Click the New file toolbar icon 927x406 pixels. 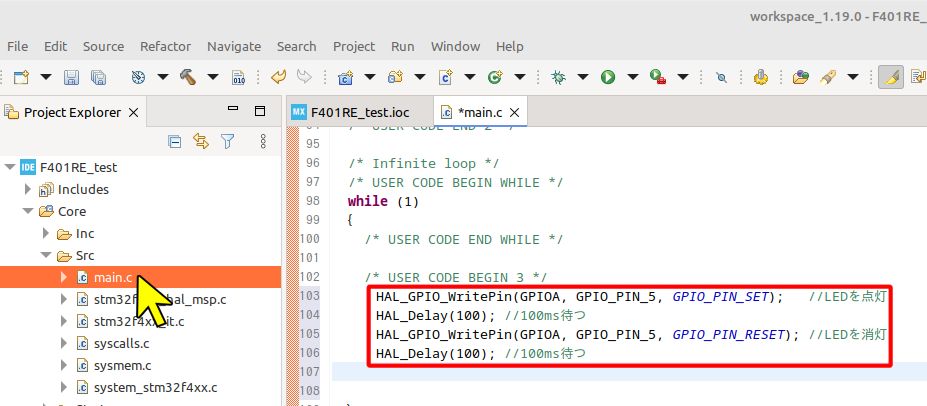pos(21,77)
